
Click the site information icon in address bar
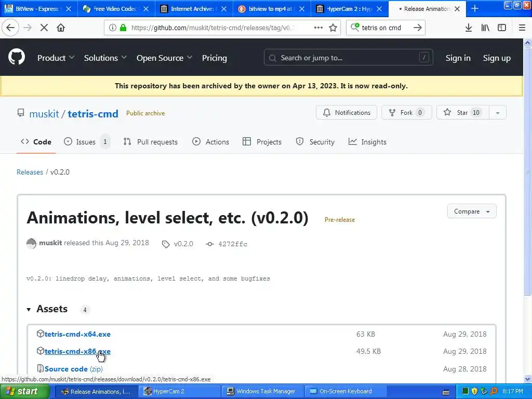113,28
